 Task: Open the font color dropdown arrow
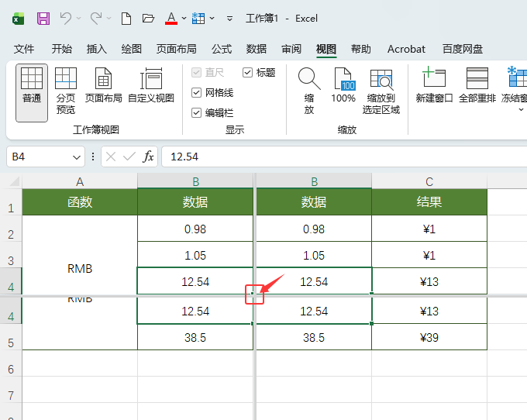click(x=184, y=18)
